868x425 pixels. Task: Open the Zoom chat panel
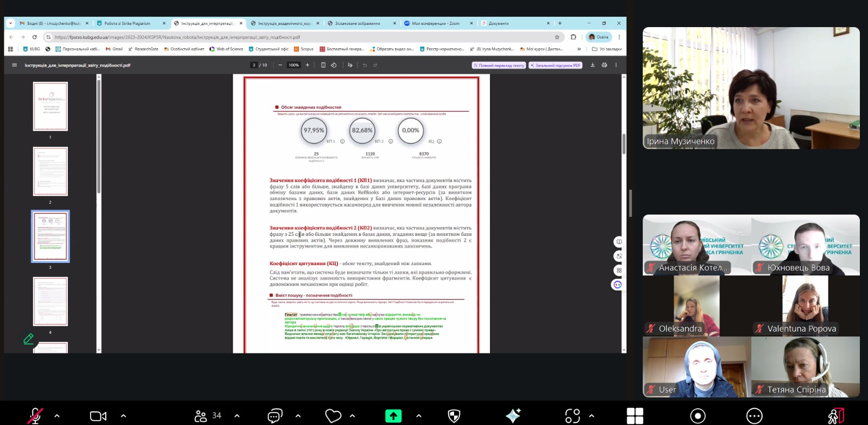[x=275, y=416]
